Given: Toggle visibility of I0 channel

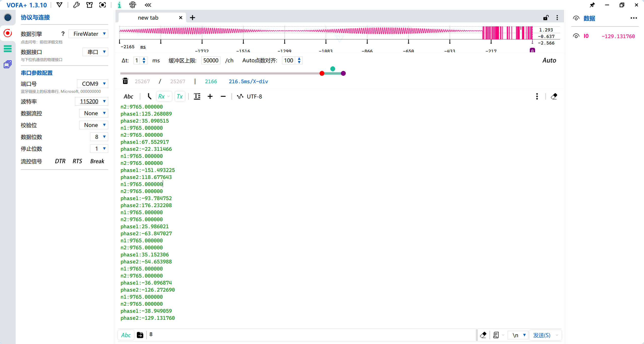Looking at the screenshot, I should click(576, 36).
